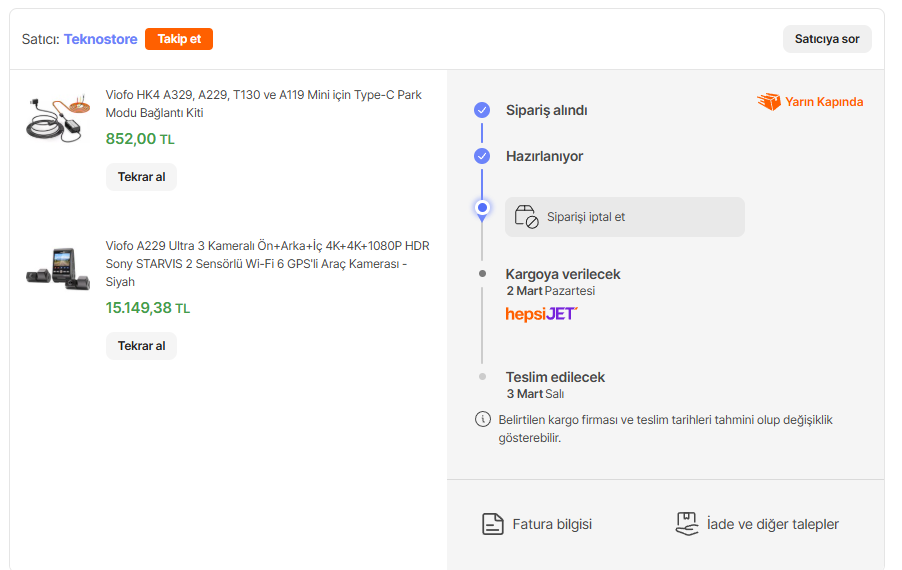Open invoice via the Fatura bilgisi icon
Viewport: 902px width, 570px height.
tap(492, 524)
